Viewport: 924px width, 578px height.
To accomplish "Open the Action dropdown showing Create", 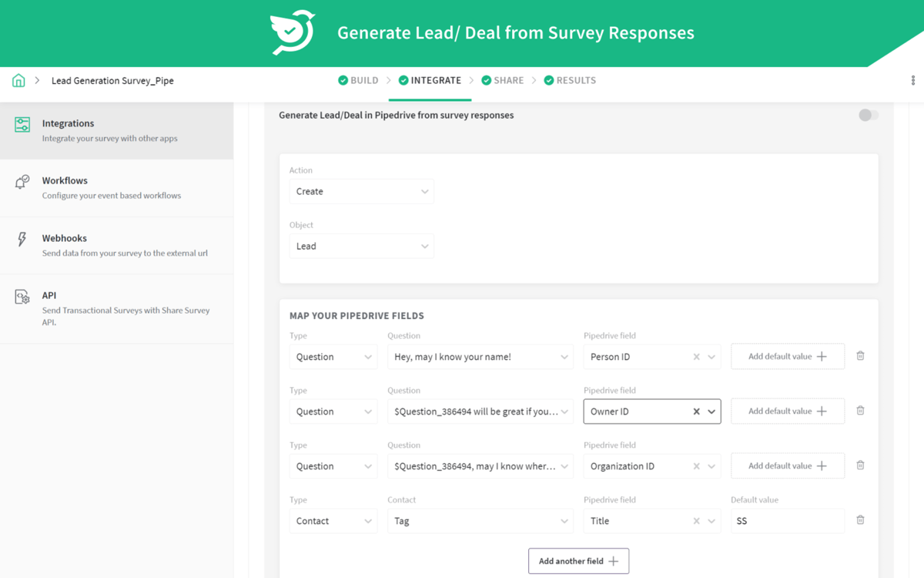I will (x=361, y=191).
